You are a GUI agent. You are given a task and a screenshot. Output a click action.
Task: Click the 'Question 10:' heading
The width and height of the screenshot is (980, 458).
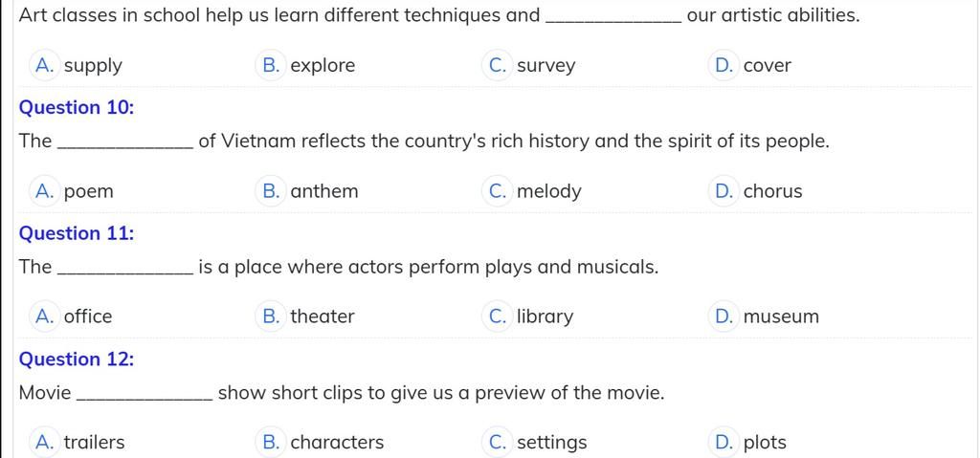click(x=77, y=107)
